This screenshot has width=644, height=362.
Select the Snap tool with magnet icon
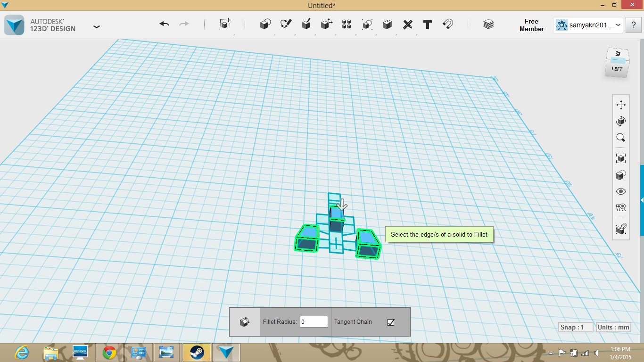pyautogui.click(x=447, y=25)
